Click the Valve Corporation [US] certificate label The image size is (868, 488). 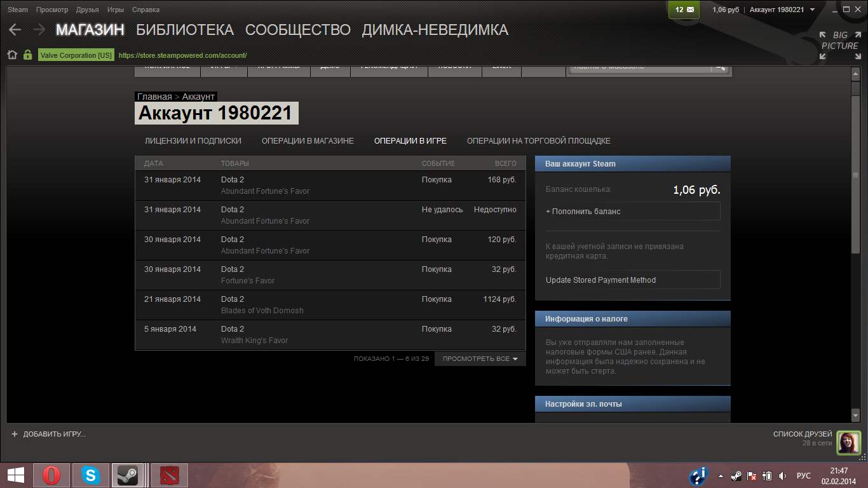[76, 55]
